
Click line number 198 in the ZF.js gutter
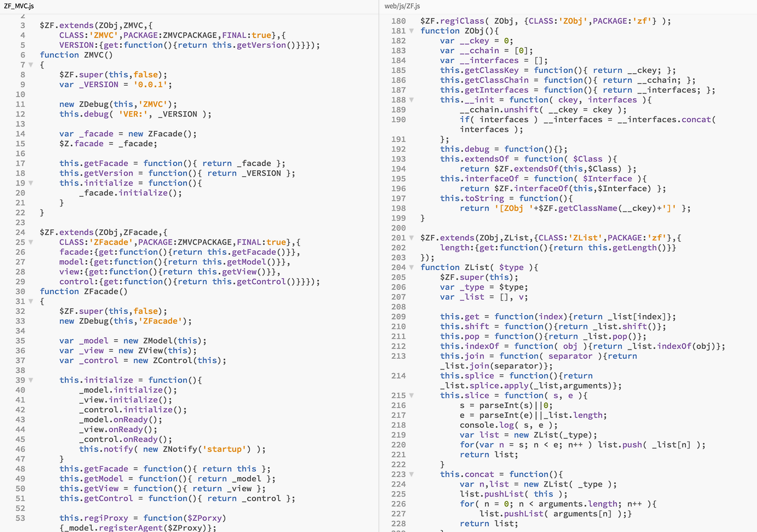pyautogui.click(x=399, y=208)
